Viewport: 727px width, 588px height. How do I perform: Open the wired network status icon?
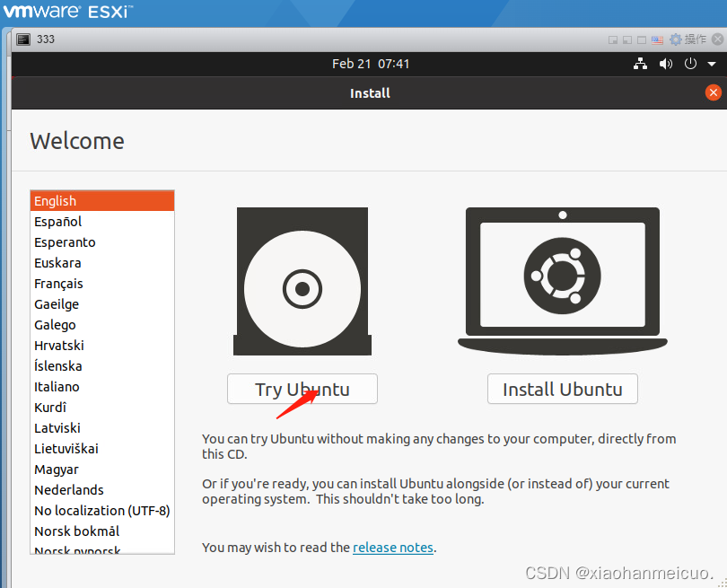[x=640, y=64]
